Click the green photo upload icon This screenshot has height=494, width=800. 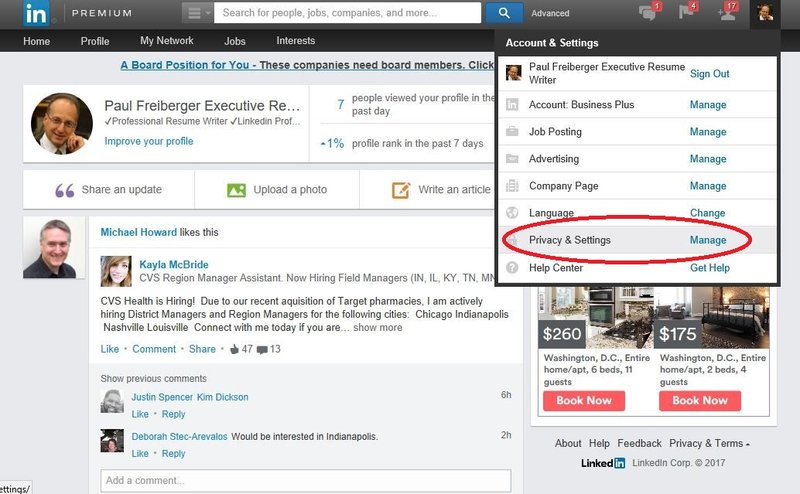pyautogui.click(x=236, y=190)
